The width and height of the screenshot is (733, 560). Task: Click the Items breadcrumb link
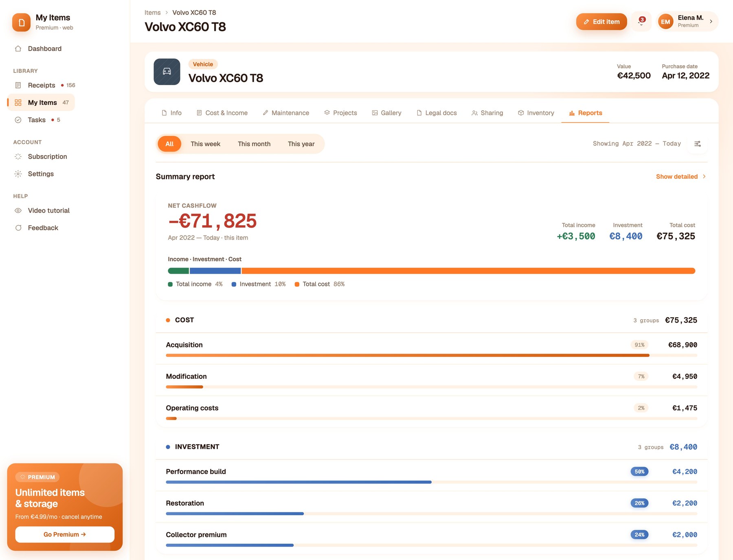152,13
